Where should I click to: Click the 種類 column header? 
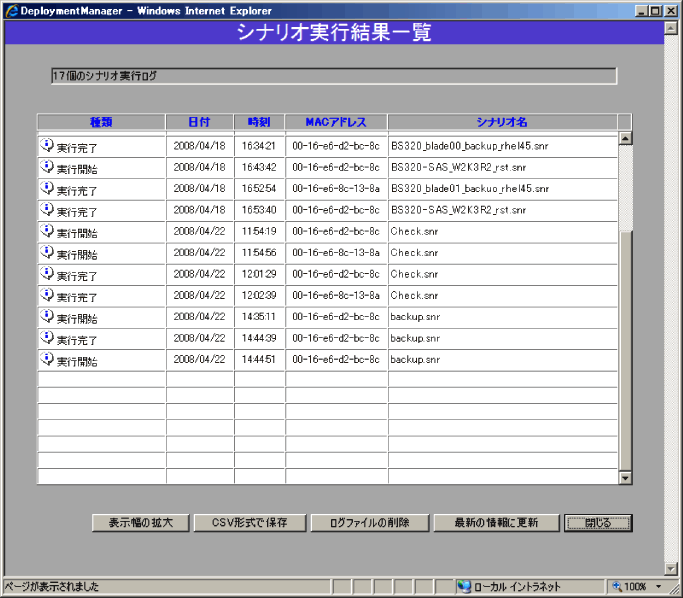point(101,122)
